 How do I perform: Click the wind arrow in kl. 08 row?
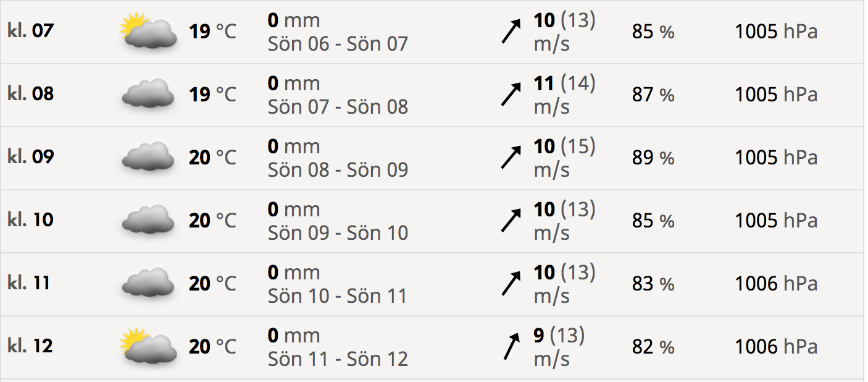click(x=511, y=95)
